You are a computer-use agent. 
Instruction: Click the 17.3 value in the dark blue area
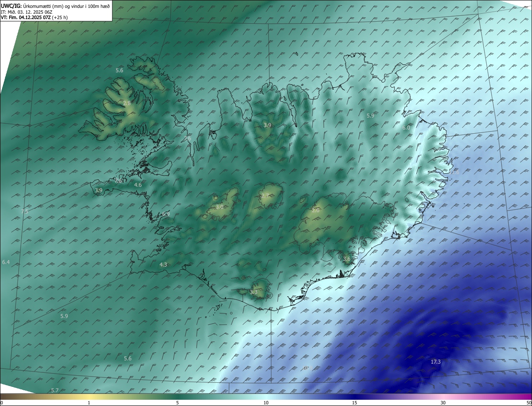pyautogui.click(x=435, y=362)
